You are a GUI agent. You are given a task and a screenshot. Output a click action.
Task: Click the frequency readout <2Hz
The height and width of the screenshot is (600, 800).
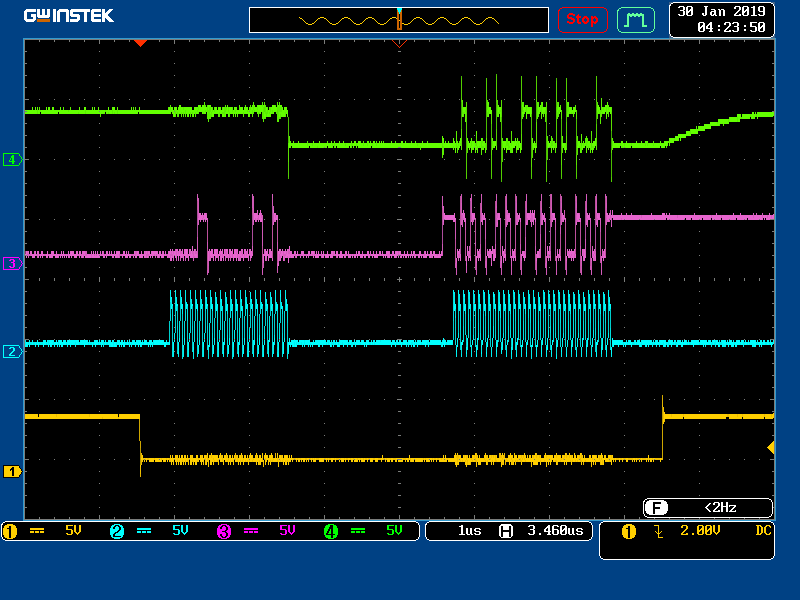(x=720, y=508)
